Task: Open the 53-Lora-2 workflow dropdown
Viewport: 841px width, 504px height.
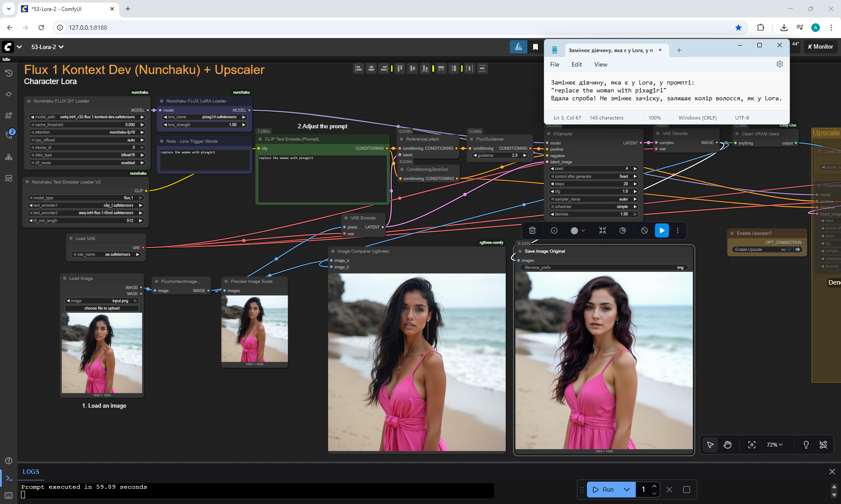Action: (x=47, y=47)
